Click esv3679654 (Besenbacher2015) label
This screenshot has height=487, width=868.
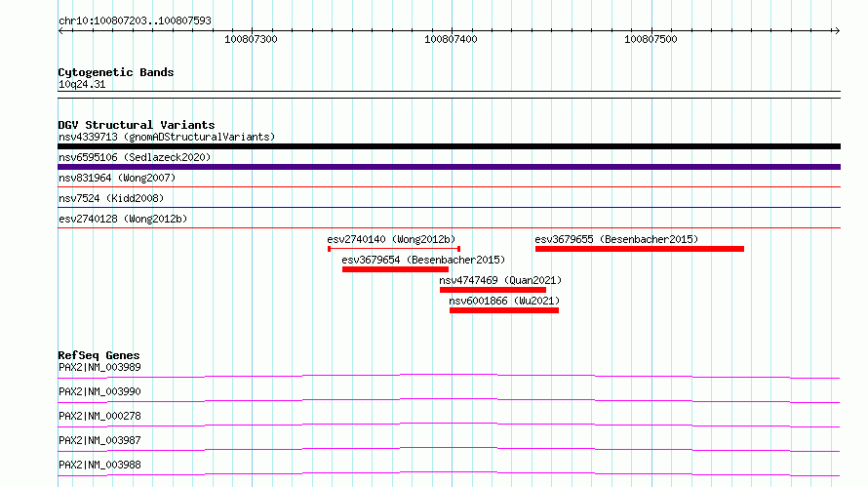tap(423, 260)
